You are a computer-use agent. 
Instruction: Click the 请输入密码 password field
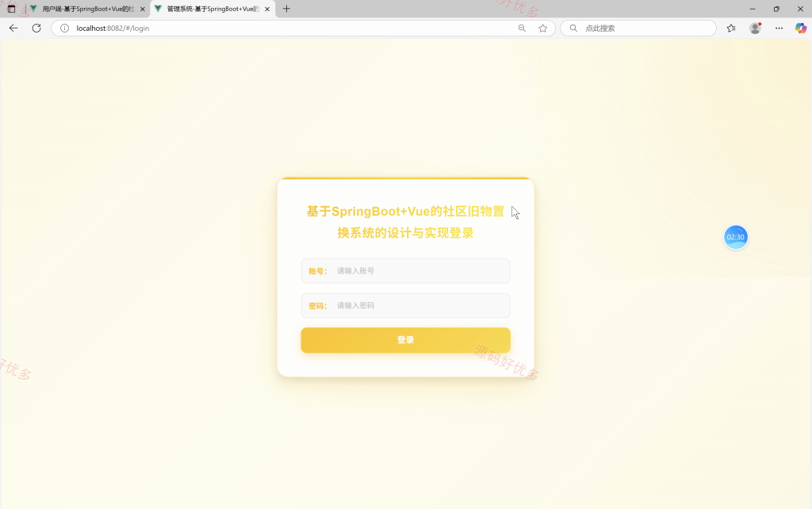tap(405, 305)
